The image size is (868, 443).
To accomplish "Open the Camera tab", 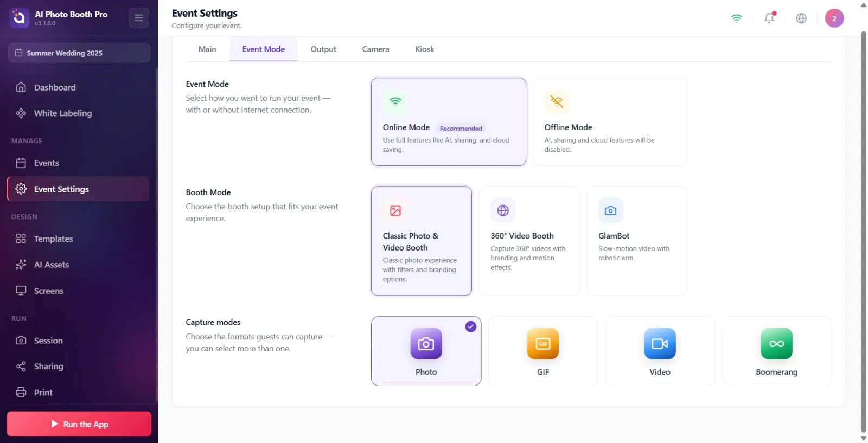I will pos(375,49).
